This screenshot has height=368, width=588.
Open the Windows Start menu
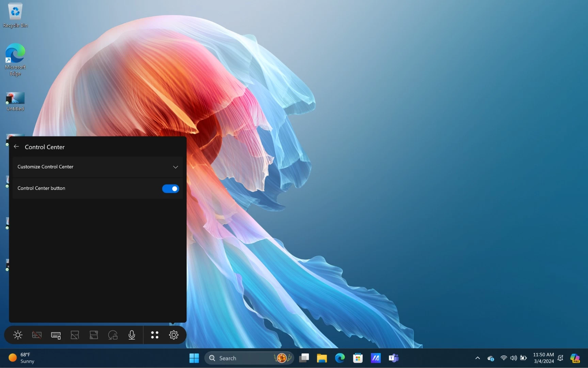click(194, 358)
